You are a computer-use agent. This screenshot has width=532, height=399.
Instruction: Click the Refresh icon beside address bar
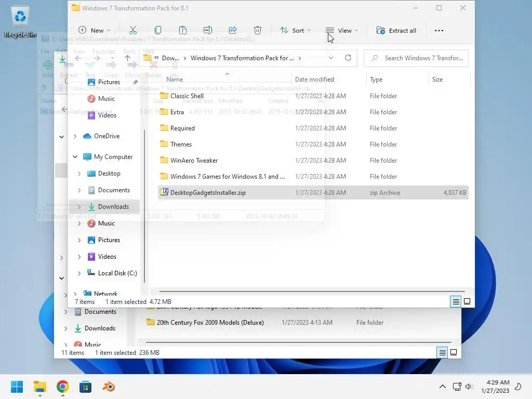(348, 58)
